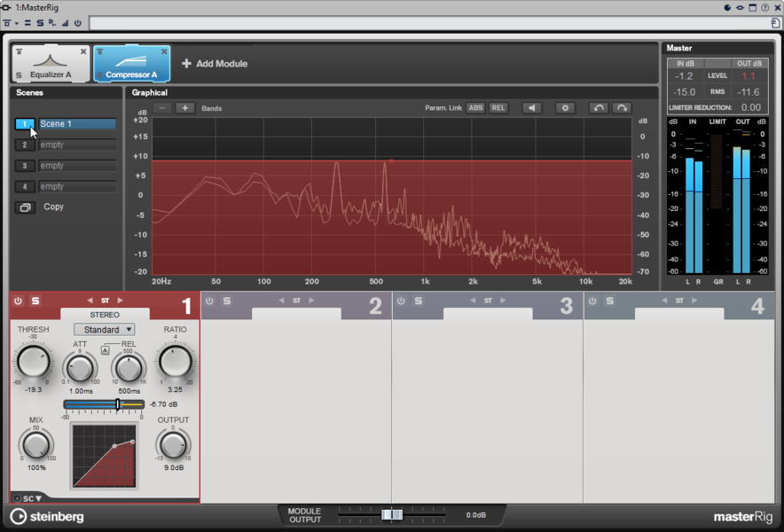Click band 4 channel mode right arrow
This screenshot has width=784, height=532.
pyautogui.click(x=694, y=301)
